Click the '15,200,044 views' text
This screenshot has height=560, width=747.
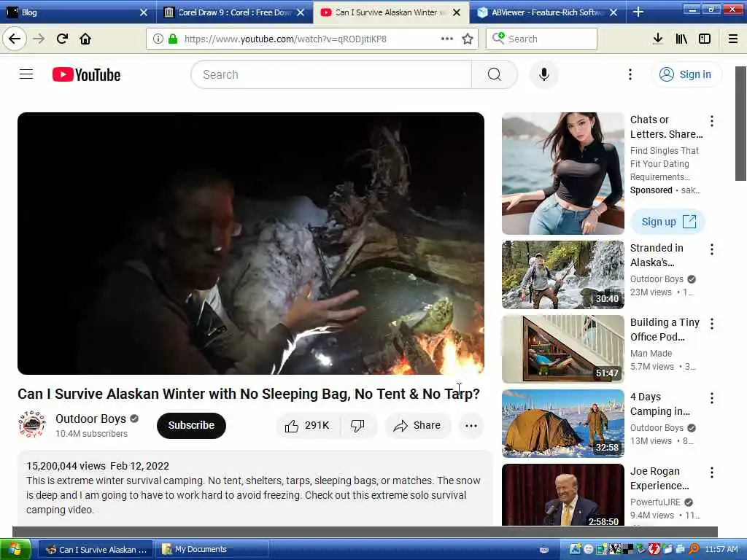coord(66,466)
